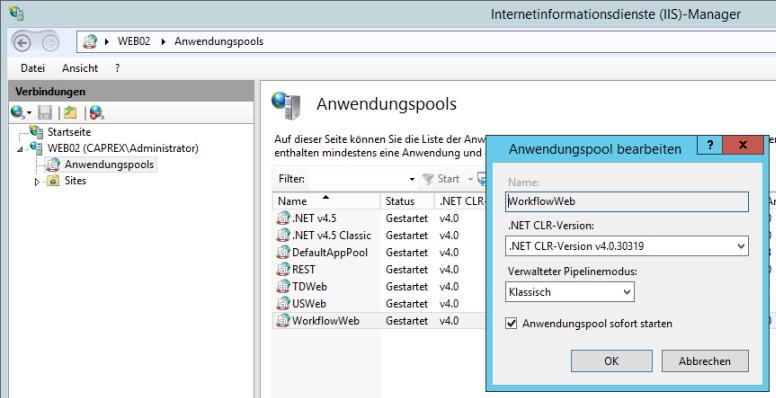Click the folder-up icon in Verbindungen toolbar
The width and height of the screenshot is (776, 398).
coord(70,113)
